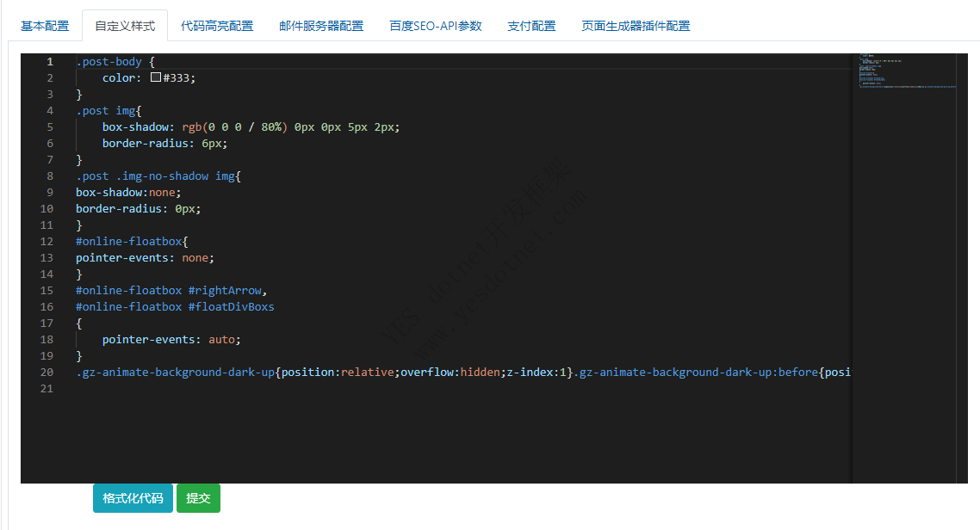This screenshot has height=530, width=980.
Task: Click the '.gz-animate-background-dark-up' minified line
Action: tap(463, 372)
